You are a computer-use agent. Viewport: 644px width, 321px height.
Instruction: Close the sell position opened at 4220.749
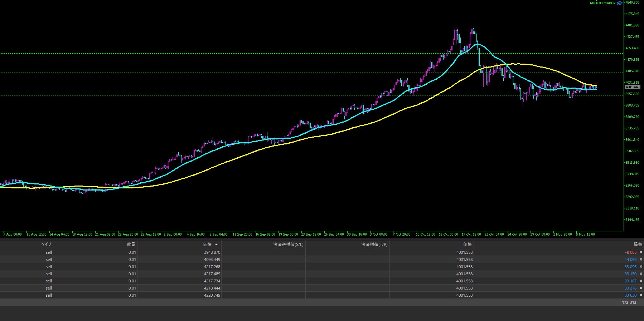pos(641,295)
